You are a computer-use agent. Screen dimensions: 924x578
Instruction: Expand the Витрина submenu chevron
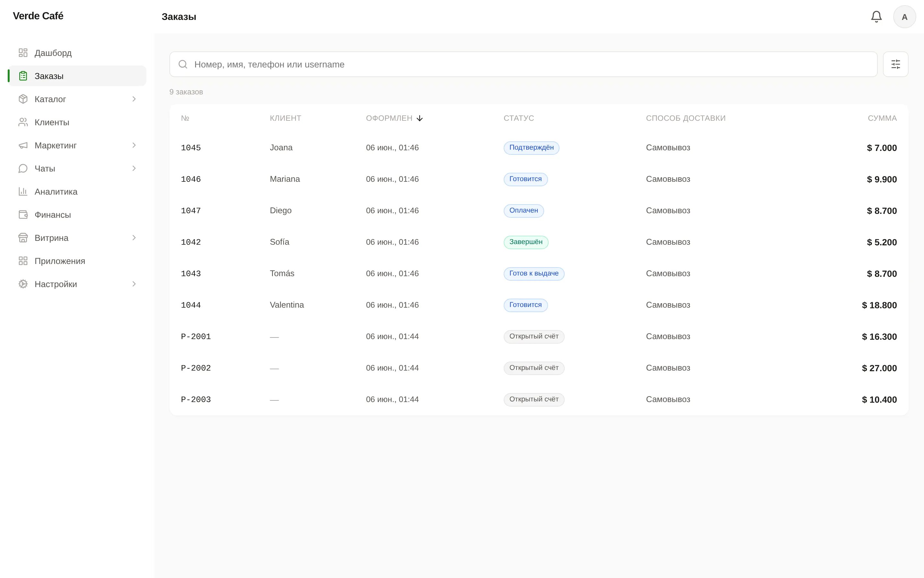(x=134, y=238)
